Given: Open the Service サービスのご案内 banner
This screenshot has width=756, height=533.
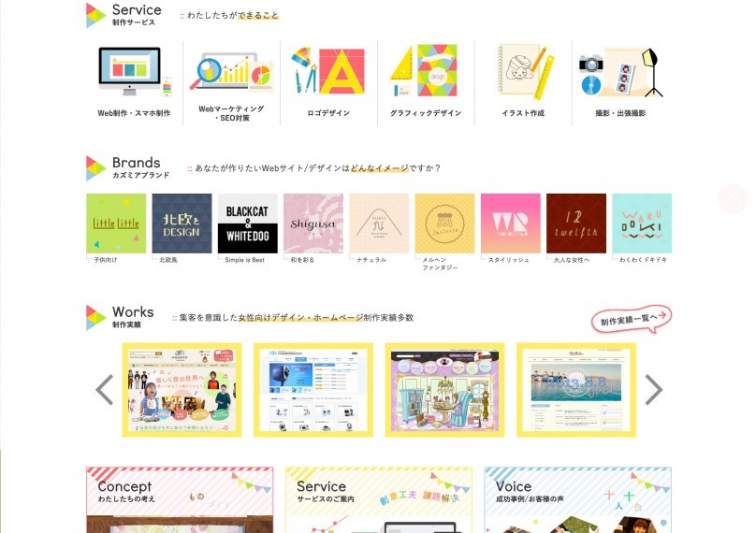Looking at the screenshot, I should 379,499.
